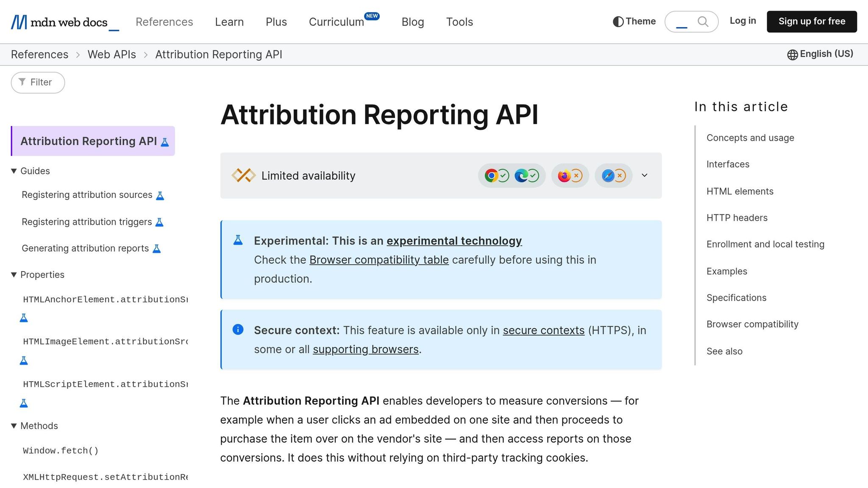This screenshot has height=488, width=868.
Task: Click the info icon in the Secure context note
Action: [238, 330]
